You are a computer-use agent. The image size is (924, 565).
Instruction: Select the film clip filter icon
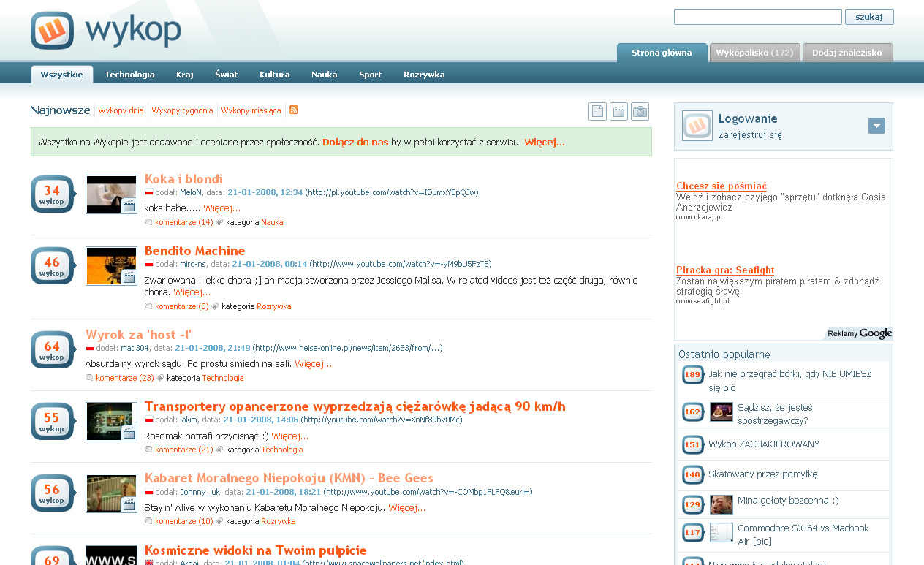point(618,111)
